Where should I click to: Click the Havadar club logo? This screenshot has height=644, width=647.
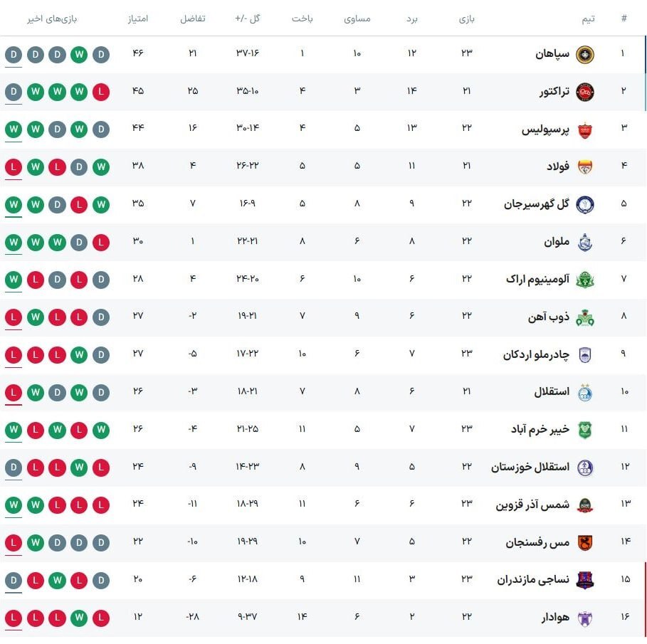(584, 618)
